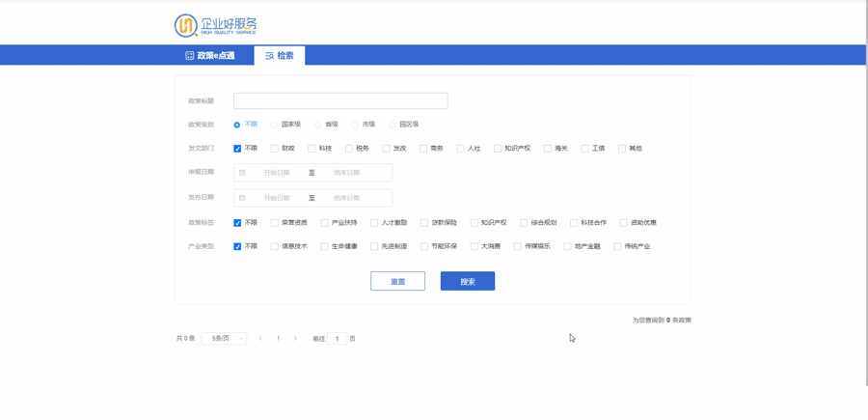Go to previous page with left arrow
The height and width of the screenshot is (420, 868).
(x=260, y=339)
